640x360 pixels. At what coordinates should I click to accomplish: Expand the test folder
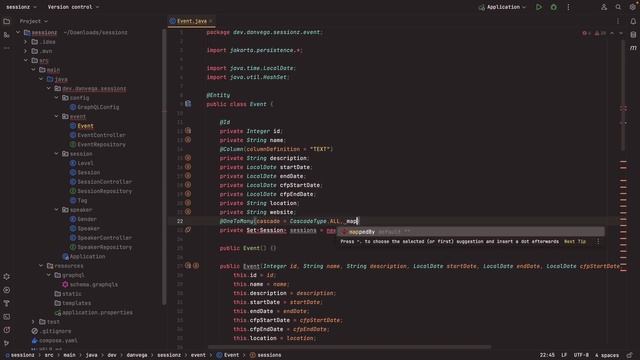pos(33,322)
